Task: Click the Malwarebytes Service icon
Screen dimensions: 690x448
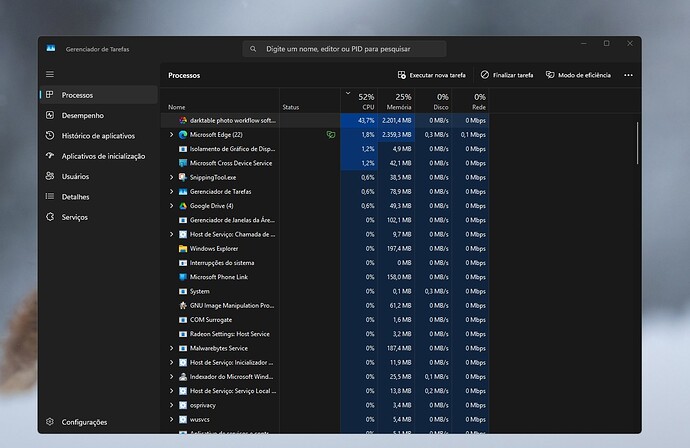Action: click(x=183, y=348)
